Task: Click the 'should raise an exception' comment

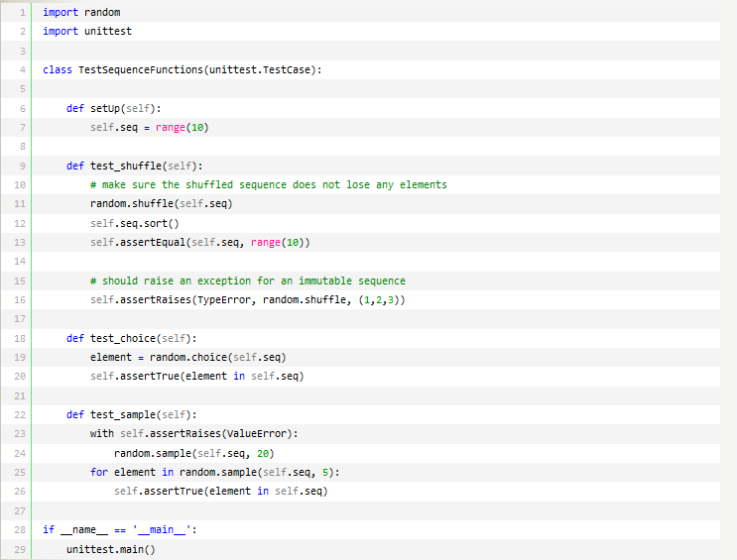Action: pyautogui.click(x=247, y=280)
